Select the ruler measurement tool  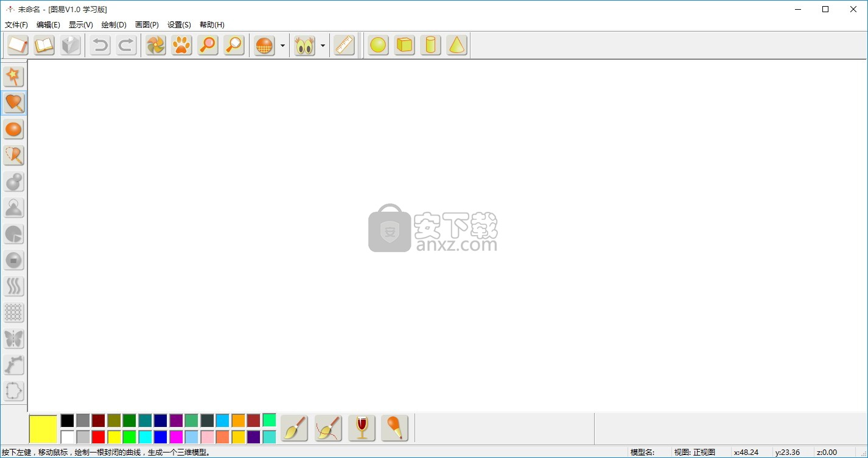[x=345, y=46]
